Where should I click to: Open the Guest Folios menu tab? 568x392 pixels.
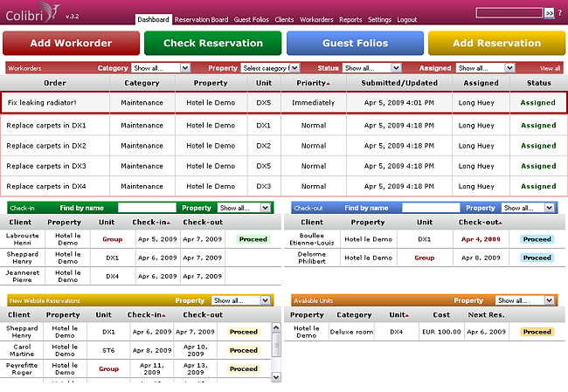point(252,19)
